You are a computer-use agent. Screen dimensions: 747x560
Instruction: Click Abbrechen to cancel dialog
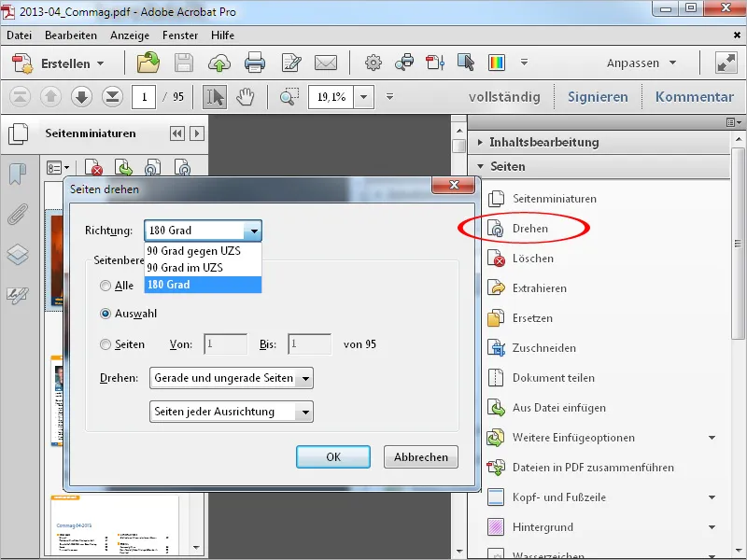coord(421,457)
